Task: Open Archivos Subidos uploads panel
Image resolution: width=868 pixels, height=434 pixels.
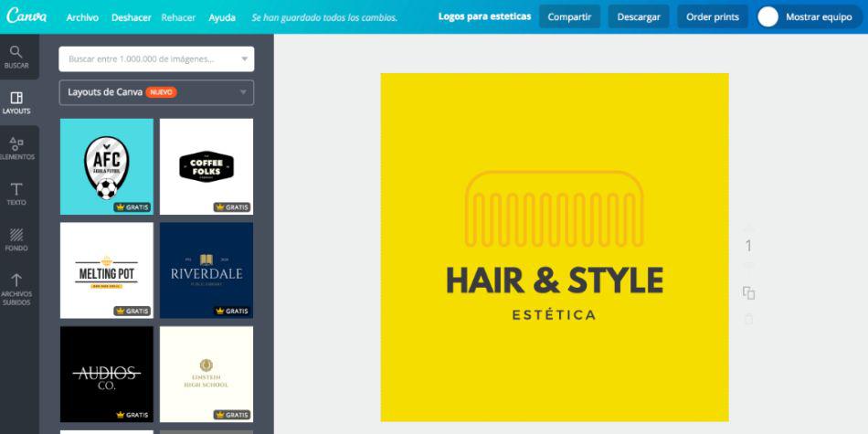Action: pos(16,289)
